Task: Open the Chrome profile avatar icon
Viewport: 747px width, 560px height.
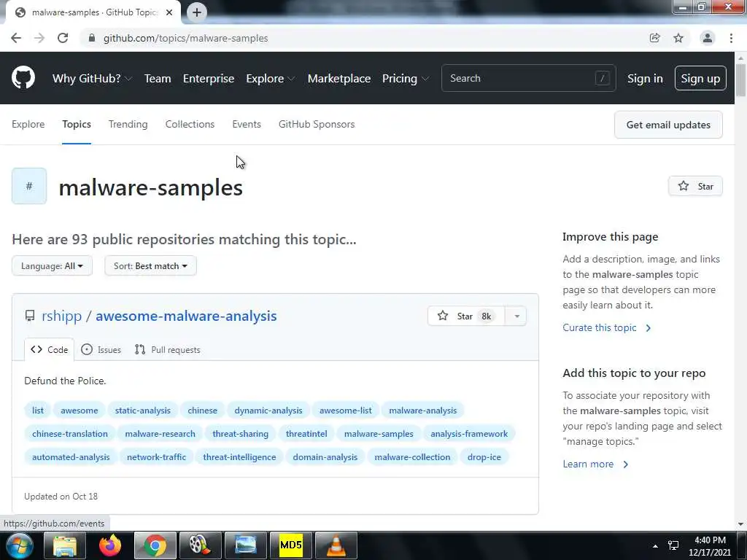Action: click(x=708, y=38)
